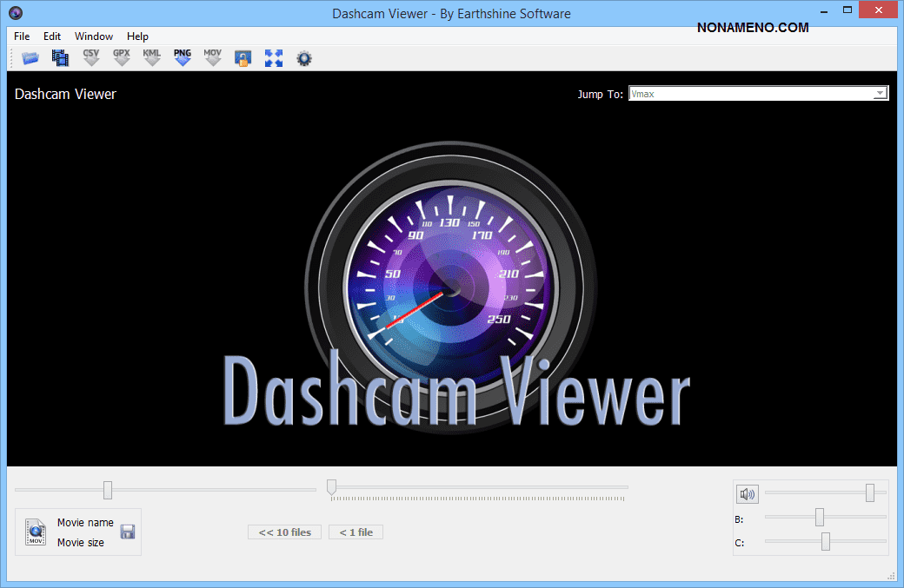Click the MOV file icon beside Movie name
904x588 pixels.
point(35,532)
